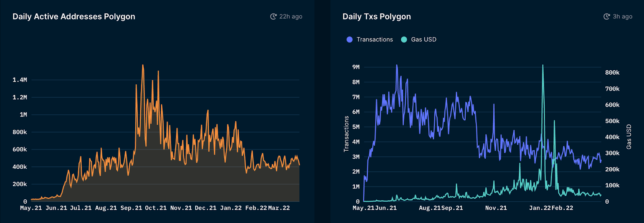644x223 pixels.
Task: Click the blue Transactions legend dot
Action: pyautogui.click(x=349, y=39)
